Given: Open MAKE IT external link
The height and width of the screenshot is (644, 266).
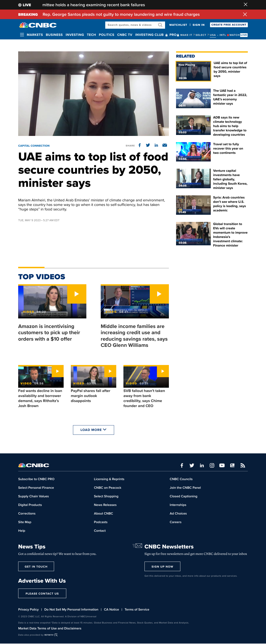Looking at the screenshot, I should click(187, 35).
